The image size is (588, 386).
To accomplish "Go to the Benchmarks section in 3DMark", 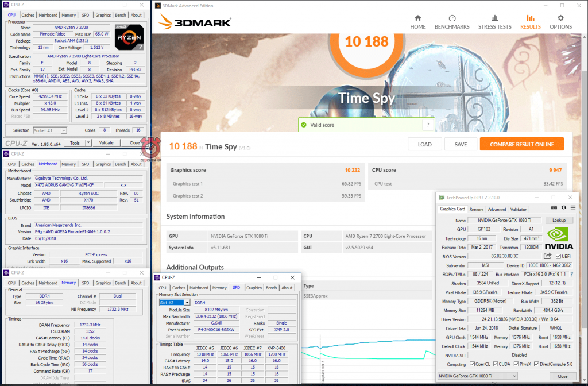I will point(452,21).
